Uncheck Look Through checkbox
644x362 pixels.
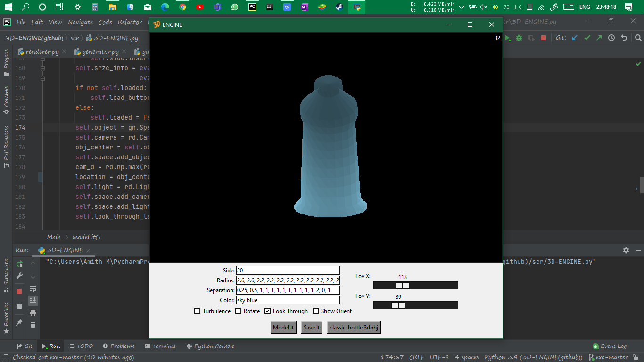pyautogui.click(x=268, y=311)
